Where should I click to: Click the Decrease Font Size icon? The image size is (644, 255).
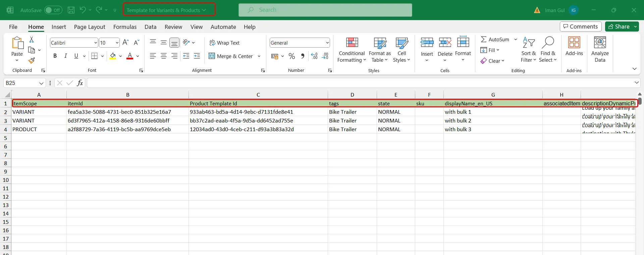point(136,42)
